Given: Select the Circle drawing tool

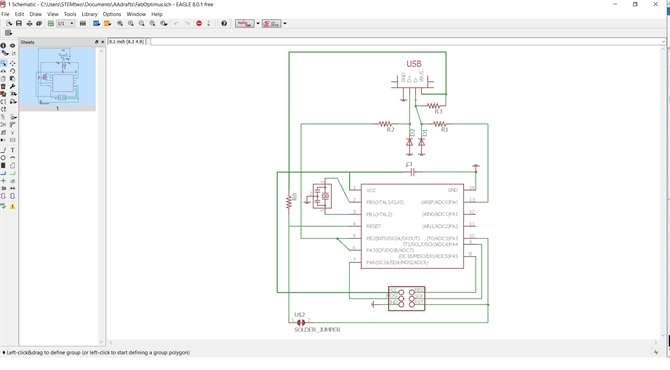Looking at the screenshot, I should pos(3,158).
